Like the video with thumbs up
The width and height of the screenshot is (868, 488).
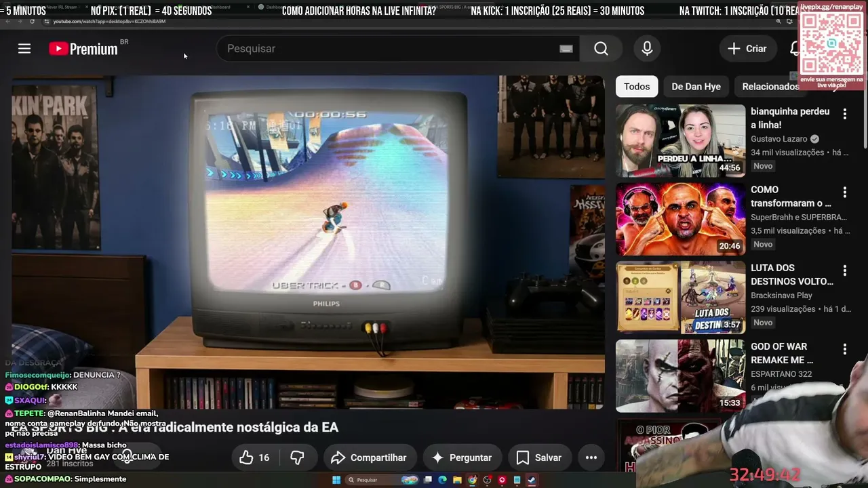[254, 457]
